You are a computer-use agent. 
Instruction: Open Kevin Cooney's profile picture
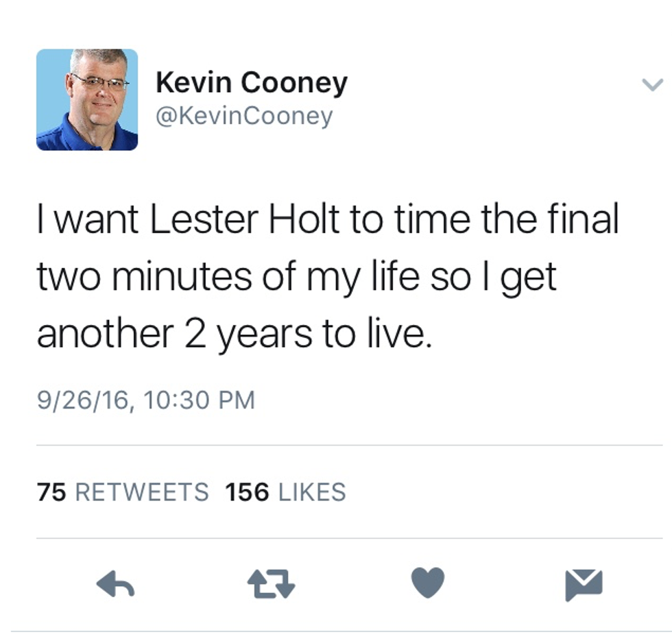(x=87, y=99)
